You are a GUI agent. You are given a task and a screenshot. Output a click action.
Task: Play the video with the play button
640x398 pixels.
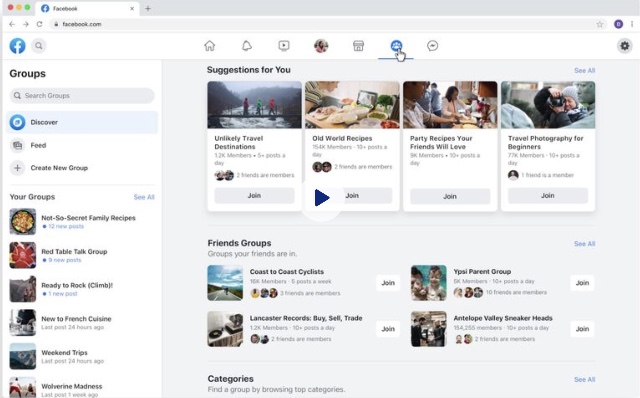point(322,198)
